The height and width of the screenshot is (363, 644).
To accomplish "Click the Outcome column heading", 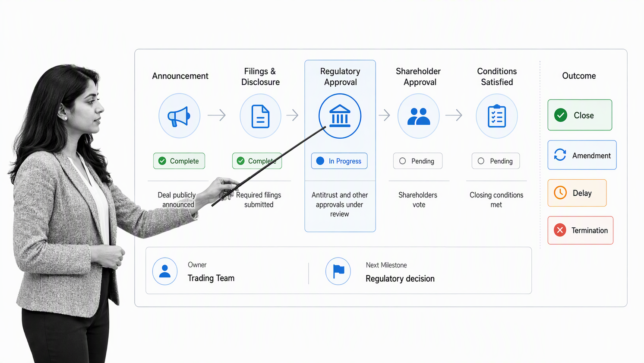I will tap(579, 76).
